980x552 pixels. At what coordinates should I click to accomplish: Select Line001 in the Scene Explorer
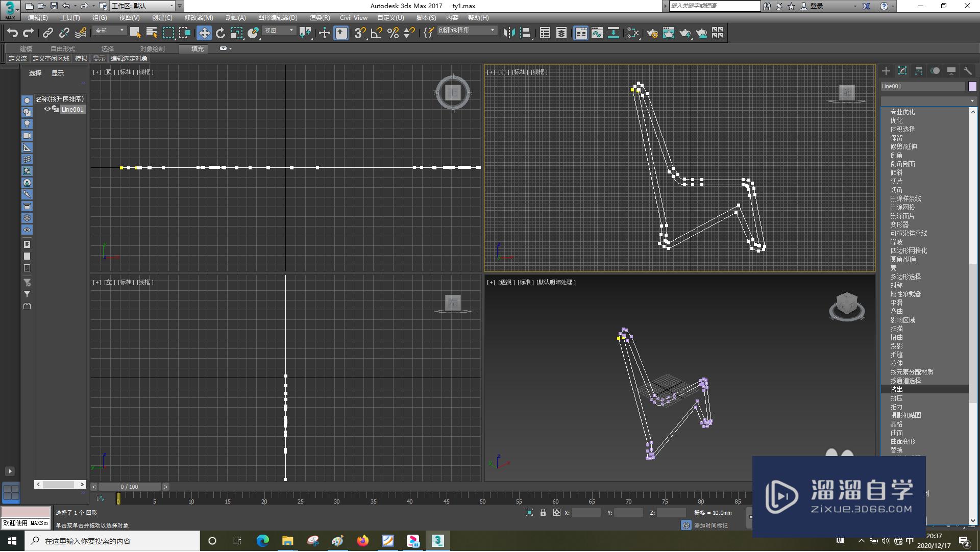[72, 110]
